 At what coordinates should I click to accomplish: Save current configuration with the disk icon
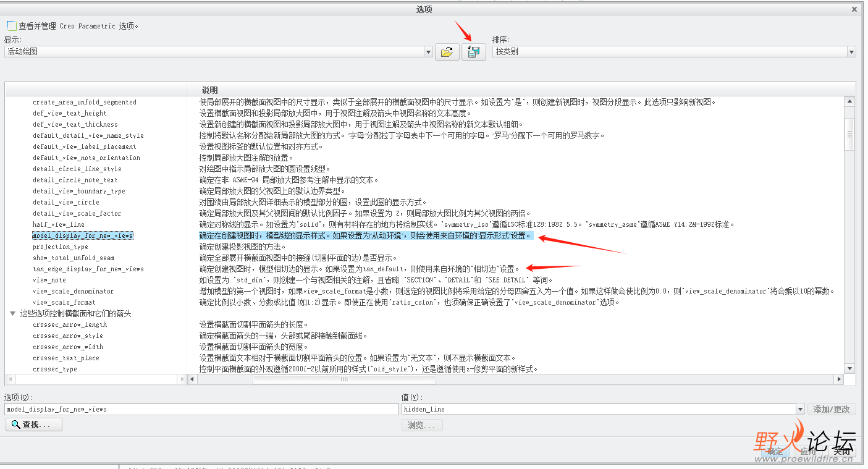pos(474,52)
